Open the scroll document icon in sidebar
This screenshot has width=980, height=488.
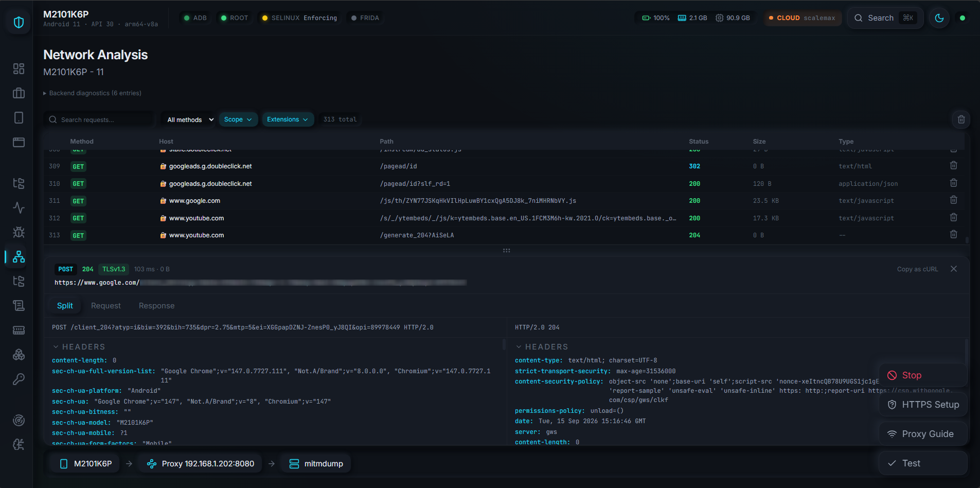[x=19, y=306]
